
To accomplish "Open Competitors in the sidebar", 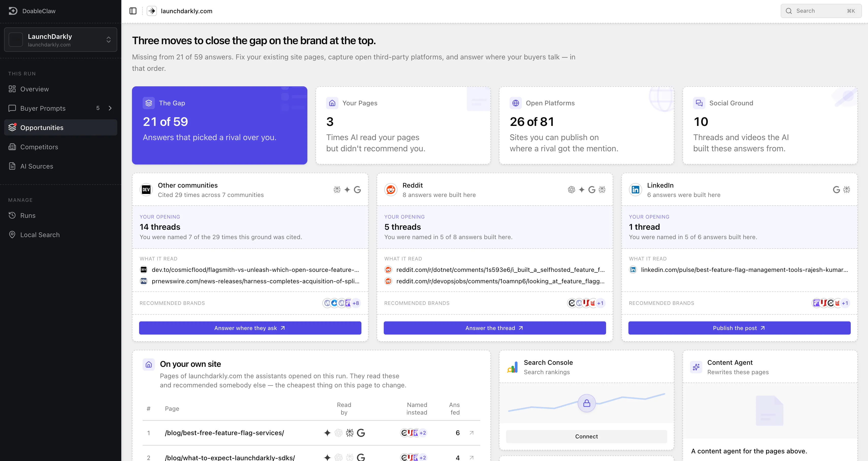I will tap(61, 147).
